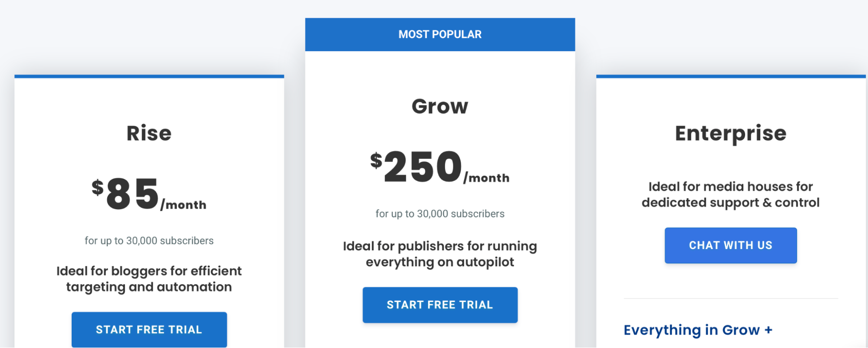Click Everything in Grow + heading

[698, 330]
